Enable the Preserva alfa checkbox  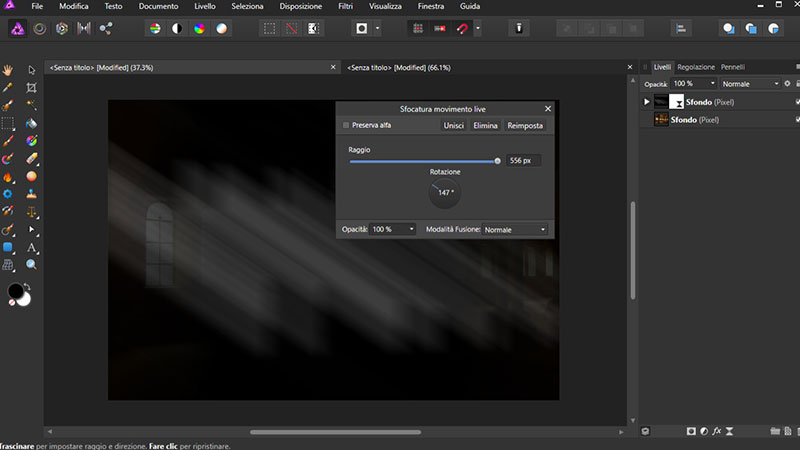(346, 125)
